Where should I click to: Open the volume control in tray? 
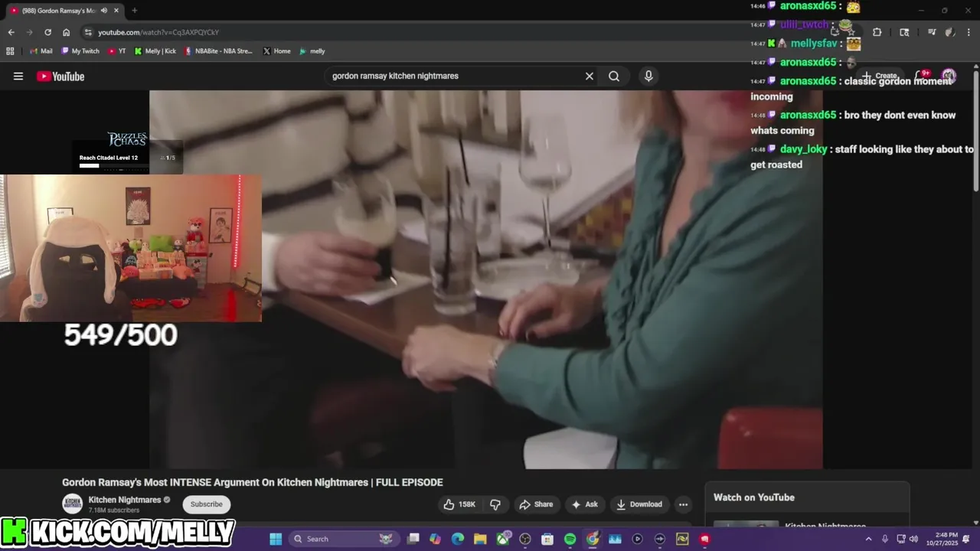tap(913, 539)
